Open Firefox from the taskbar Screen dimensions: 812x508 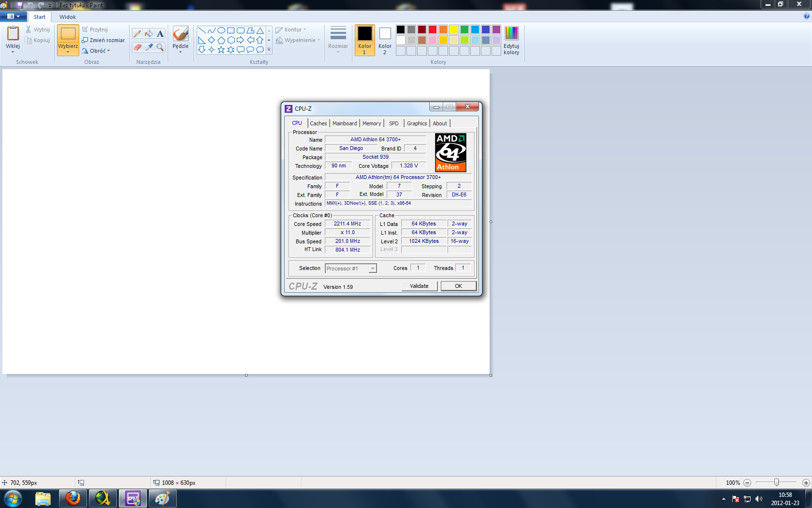pos(73,498)
